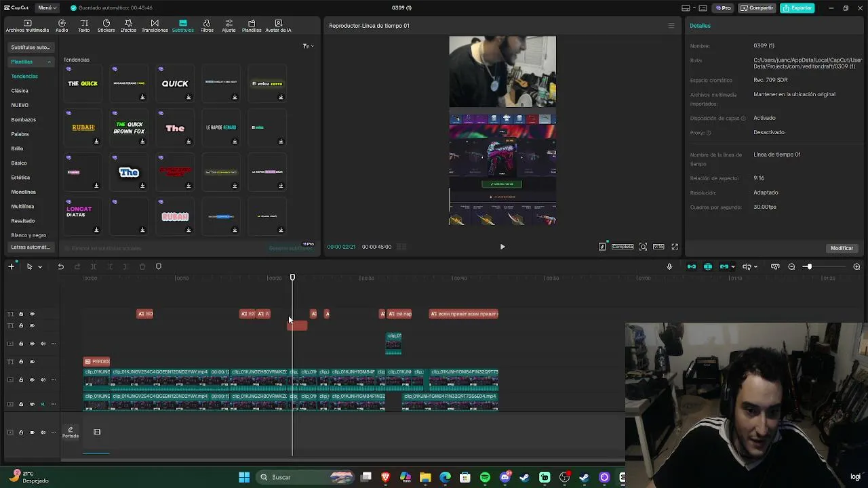The height and width of the screenshot is (488, 868).
Task: Click the delete-left trim icon
Action: 110,266
